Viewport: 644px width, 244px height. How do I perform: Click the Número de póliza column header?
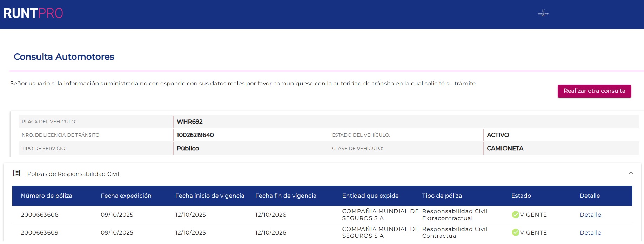coord(46,196)
